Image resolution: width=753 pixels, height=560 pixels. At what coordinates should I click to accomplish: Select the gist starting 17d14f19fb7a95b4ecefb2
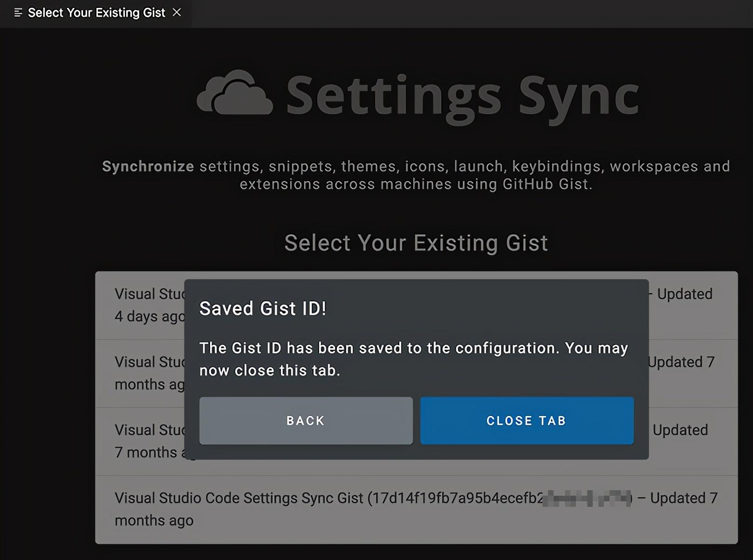pyautogui.click(x=416, y=510)
